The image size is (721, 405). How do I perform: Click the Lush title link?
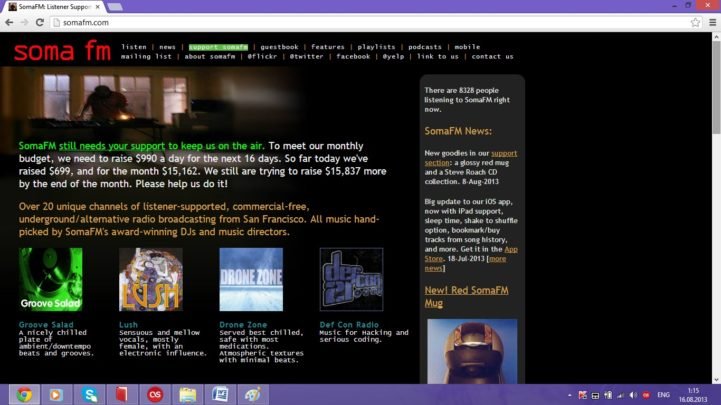point(128,325)
